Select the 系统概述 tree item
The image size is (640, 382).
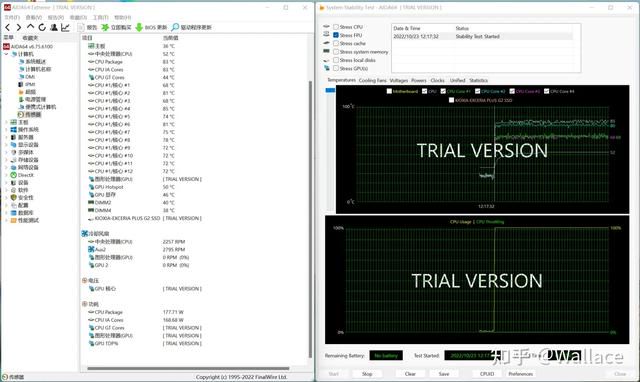click(x=36, y=62)
